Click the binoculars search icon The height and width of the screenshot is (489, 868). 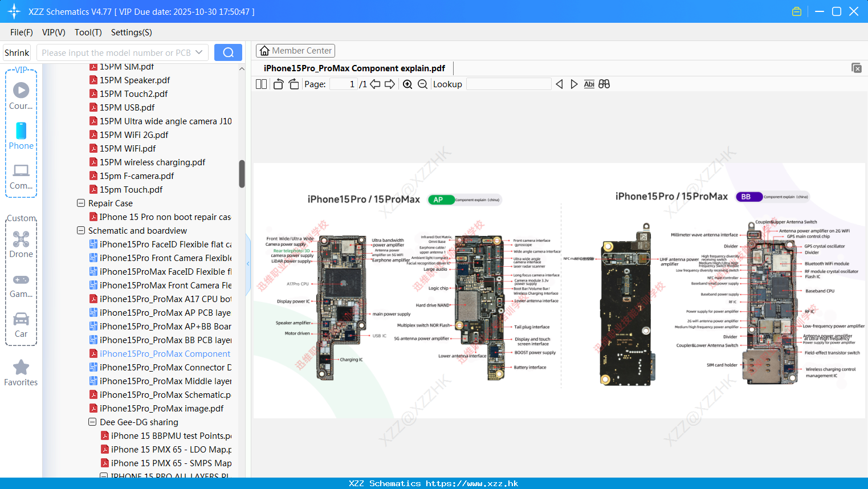pyautogui.click(x=604, y=84)
